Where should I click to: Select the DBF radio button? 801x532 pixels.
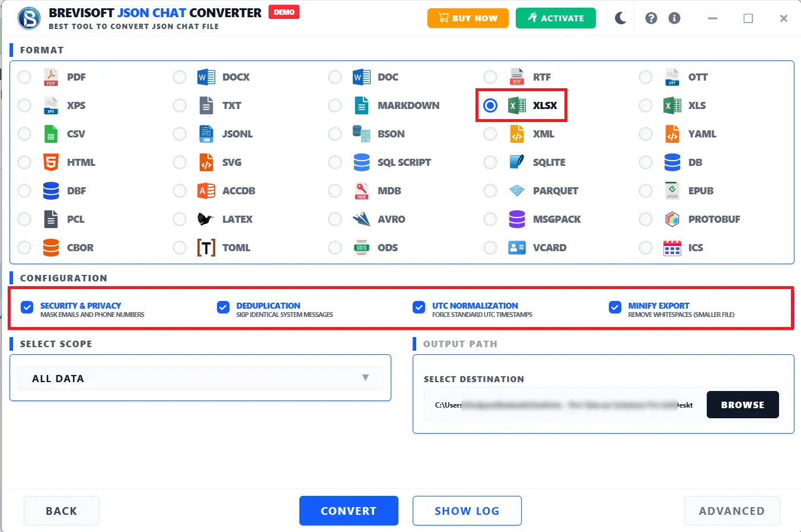[x=24, y=191]
